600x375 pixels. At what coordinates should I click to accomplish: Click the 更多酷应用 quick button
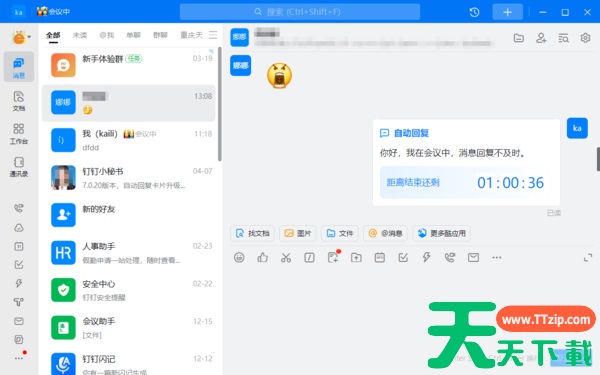pos(442,233)
